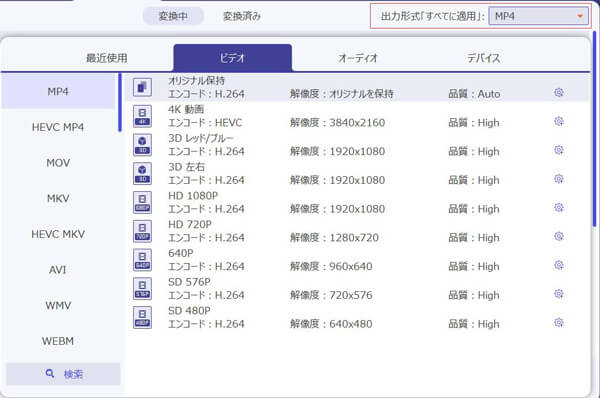
Task: Open settings gear for オリジナル保持 preset
Action: tap(559, 93)
